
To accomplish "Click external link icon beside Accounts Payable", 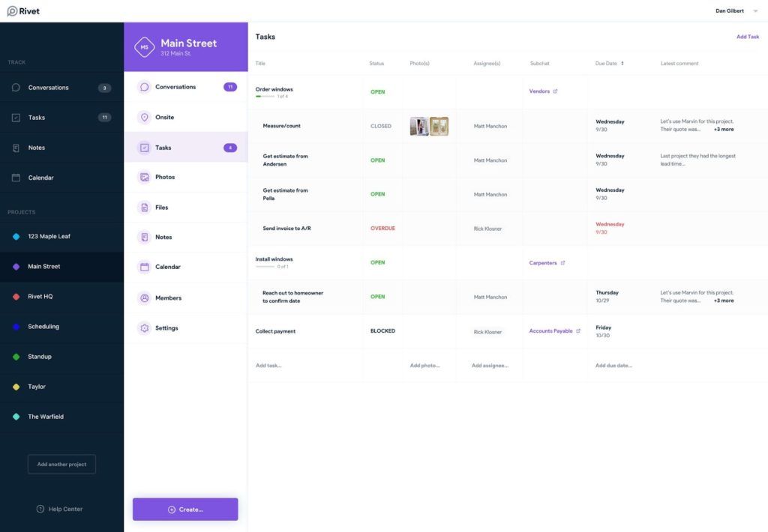I will click(578, 331).
